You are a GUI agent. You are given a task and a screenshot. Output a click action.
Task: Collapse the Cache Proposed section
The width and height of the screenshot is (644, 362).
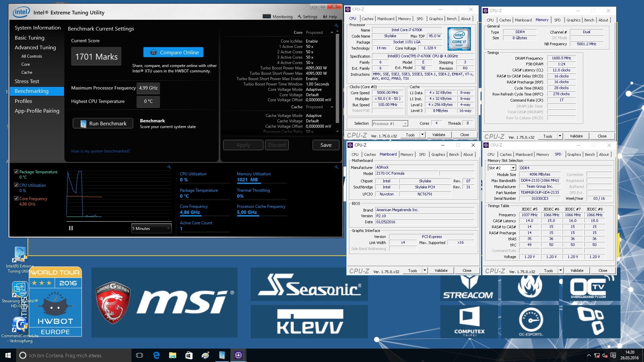(332, 107)
